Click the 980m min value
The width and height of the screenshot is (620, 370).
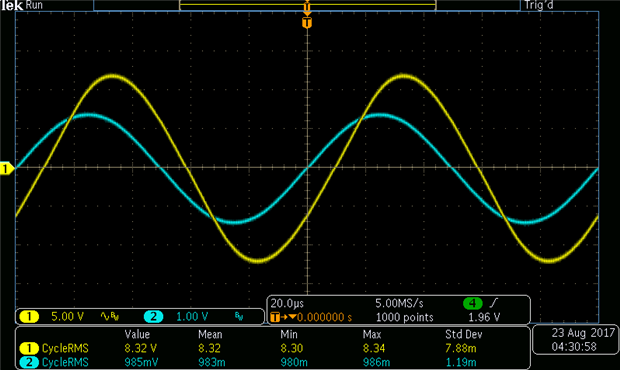(x=294, y=362)
